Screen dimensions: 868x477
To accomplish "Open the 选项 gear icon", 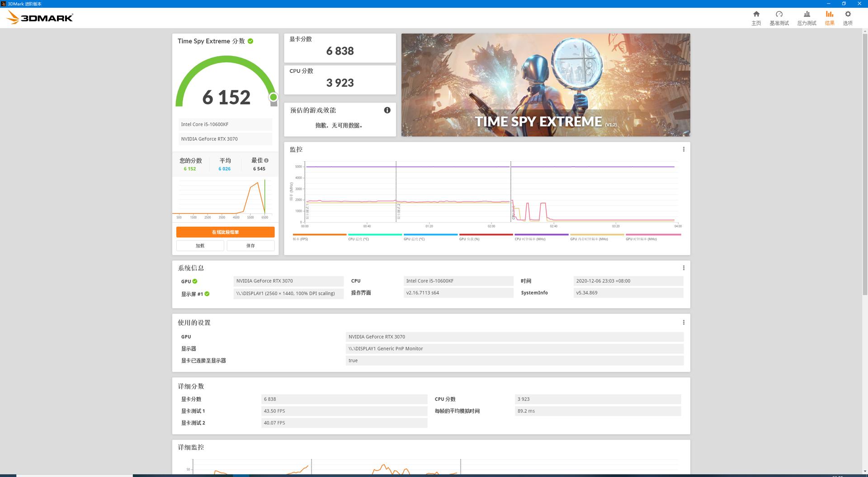I will (848, 14).
